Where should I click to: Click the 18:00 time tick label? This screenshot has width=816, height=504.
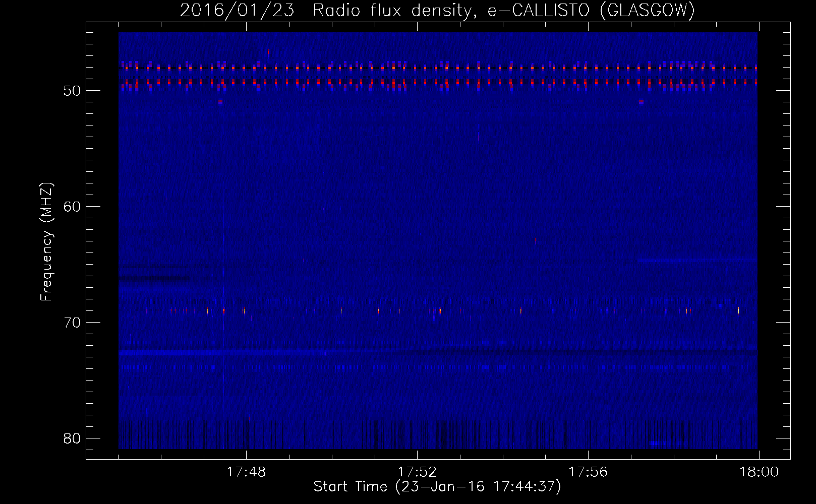click(759, 472)
